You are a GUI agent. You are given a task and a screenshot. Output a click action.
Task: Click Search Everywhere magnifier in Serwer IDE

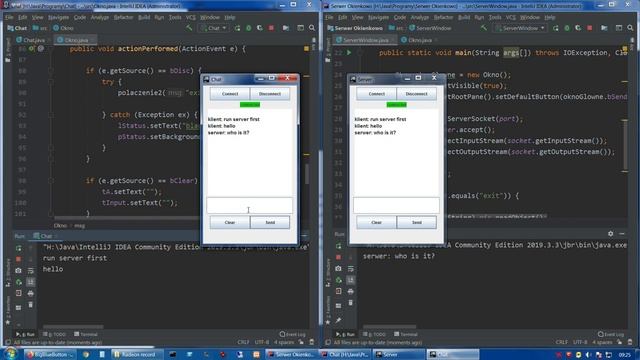point(630,28)
